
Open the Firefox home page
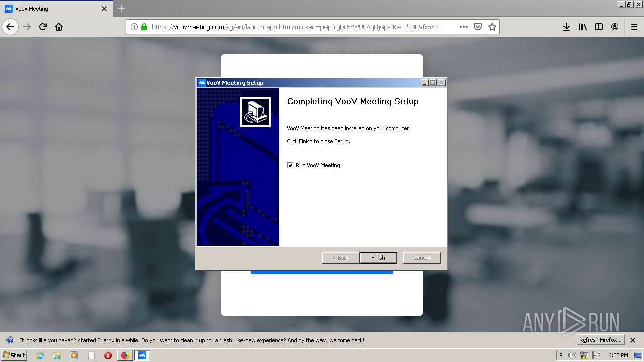59,27
